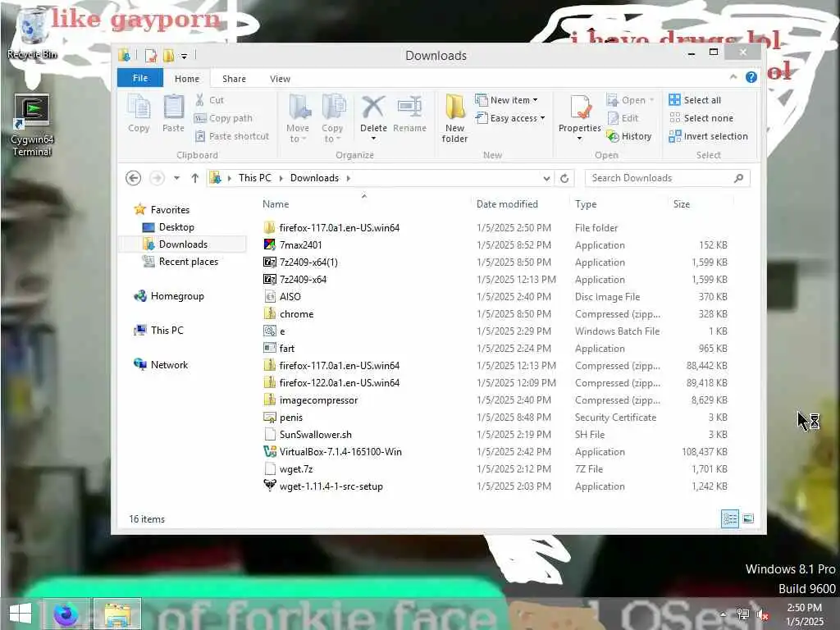Click Copy path in the ribbon
The height and width of the screenshot is (630, 840).
click(223, 118)
